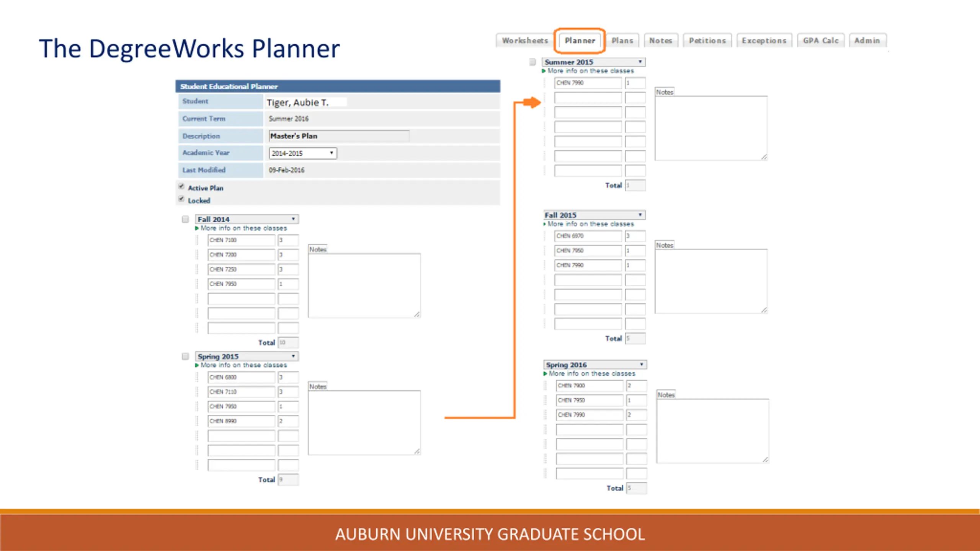Click the CHEN 7900 course field in Spring 2016
The width and height of the screenshot is (980, 551).
(x=590, y=386)
